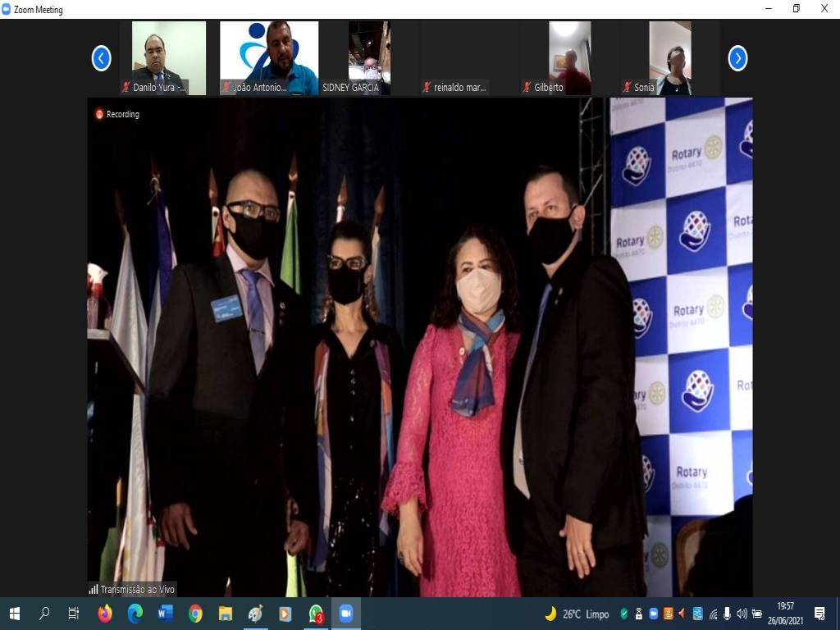Open Firefox from the taskbar

[x=105, y=614]
